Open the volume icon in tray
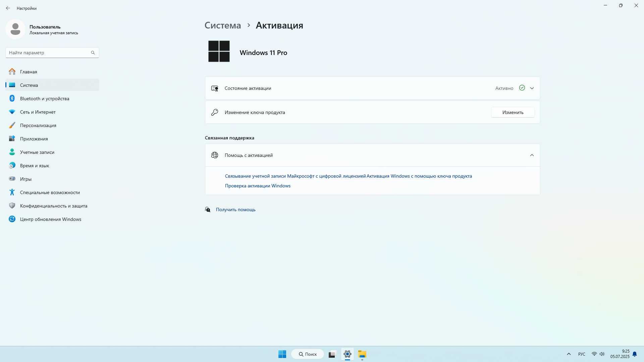The width and height of the screenshot is (644, 362). (602, 354)
